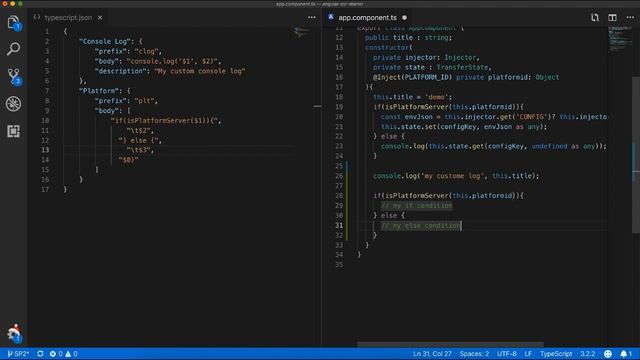Click the "clog" prefix value
The width and height of the screenshot is (640, 360).
point(146,51)
